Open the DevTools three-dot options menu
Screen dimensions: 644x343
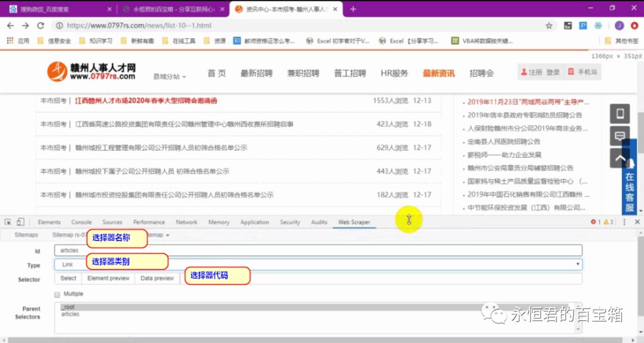click(624, 222)
